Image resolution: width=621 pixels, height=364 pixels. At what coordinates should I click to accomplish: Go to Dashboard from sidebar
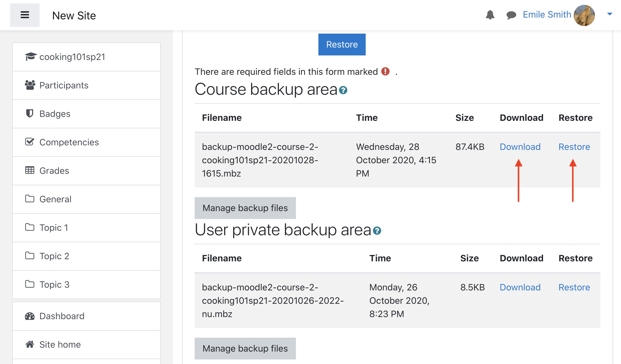62,316
